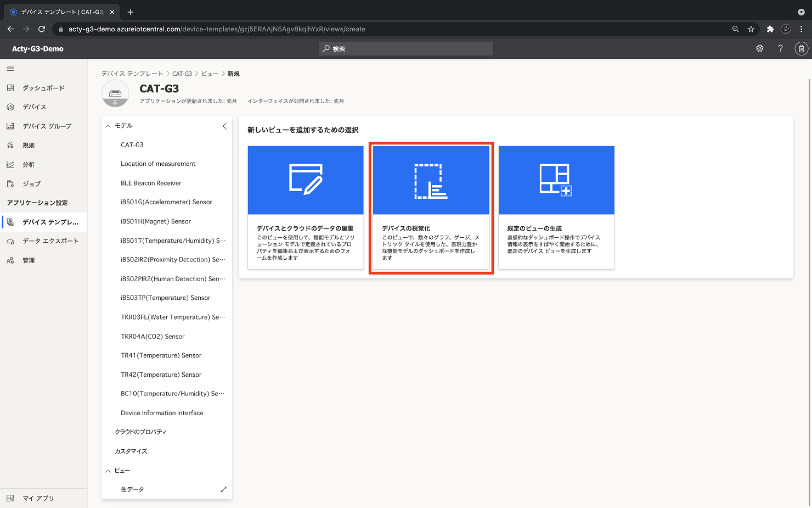The image size is (812, 508).
Task: Collapse the ビュー tree section
Action: point(108,471)
